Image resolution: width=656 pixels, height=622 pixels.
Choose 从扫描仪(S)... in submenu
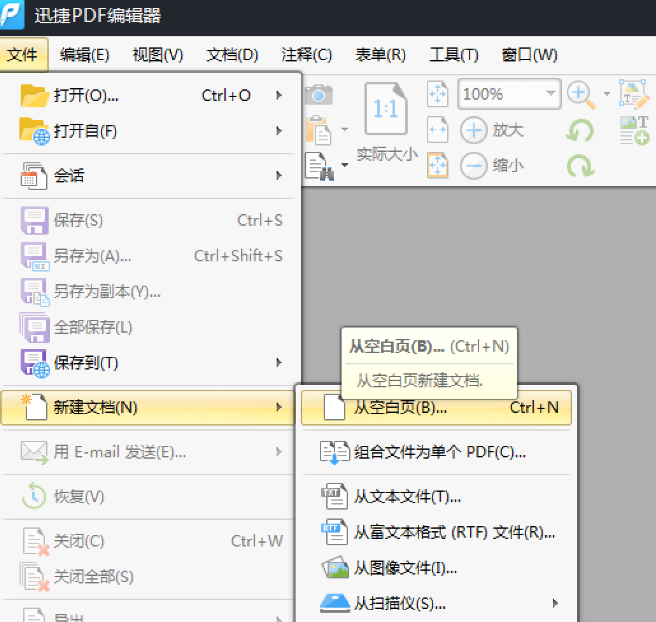436,603
